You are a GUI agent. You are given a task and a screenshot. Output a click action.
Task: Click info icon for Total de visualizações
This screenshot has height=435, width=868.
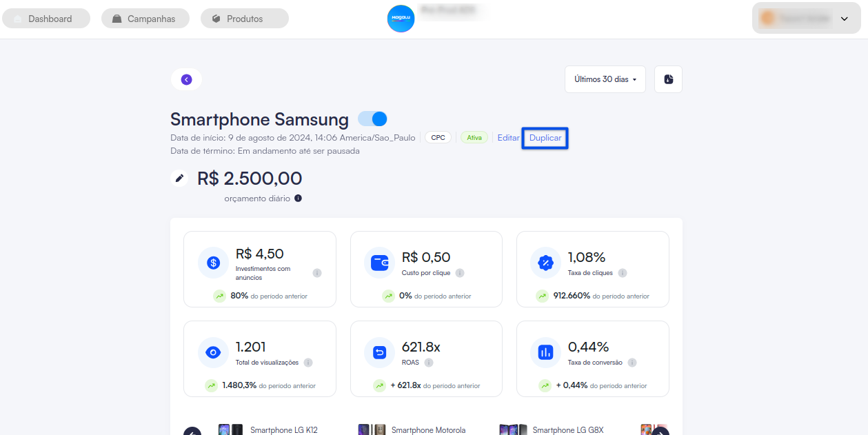click(308, 363)
